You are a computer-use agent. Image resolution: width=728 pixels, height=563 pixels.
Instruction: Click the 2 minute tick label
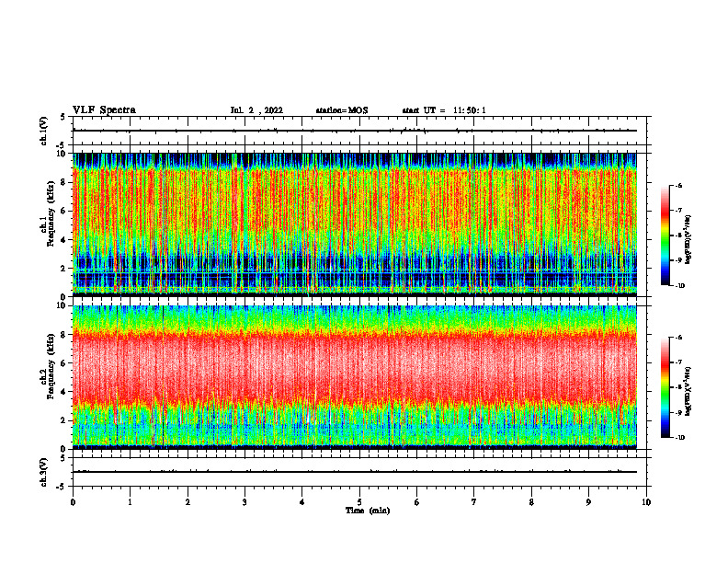click(188, 502)
